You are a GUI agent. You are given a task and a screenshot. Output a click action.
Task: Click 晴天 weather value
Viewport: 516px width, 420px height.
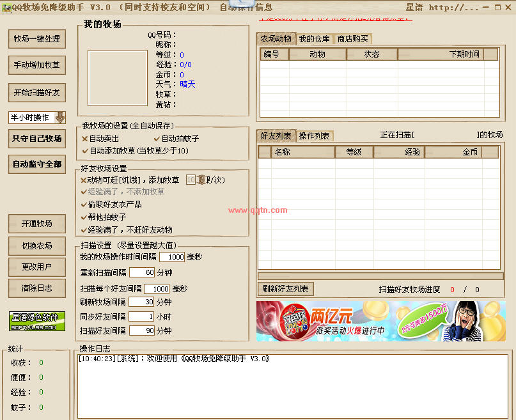[x=187, y=84]
